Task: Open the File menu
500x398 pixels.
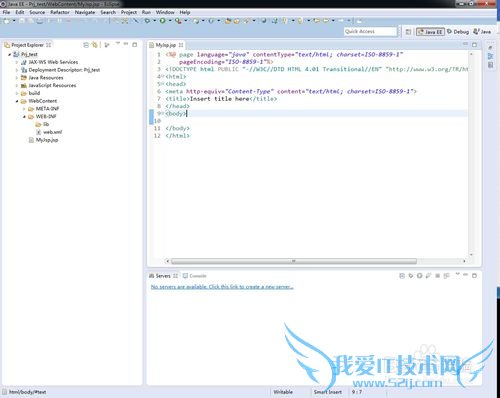Action: click(6, 12)
